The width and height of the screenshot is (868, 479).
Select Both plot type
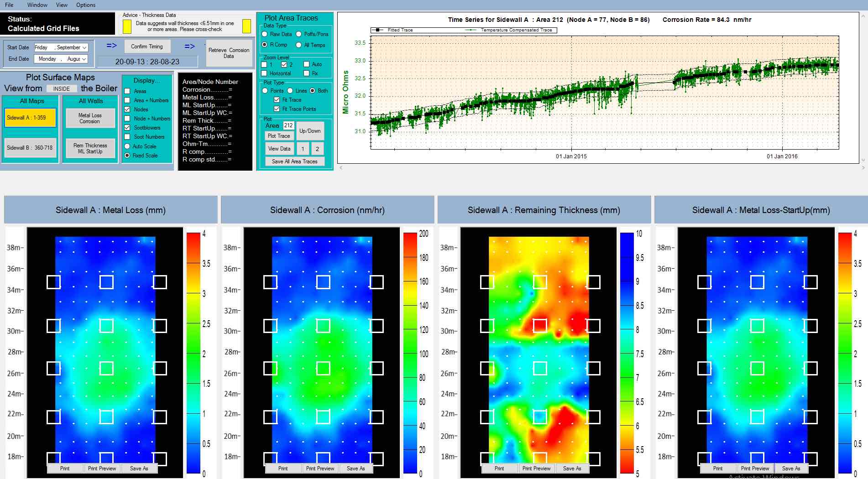pos(312,91)
